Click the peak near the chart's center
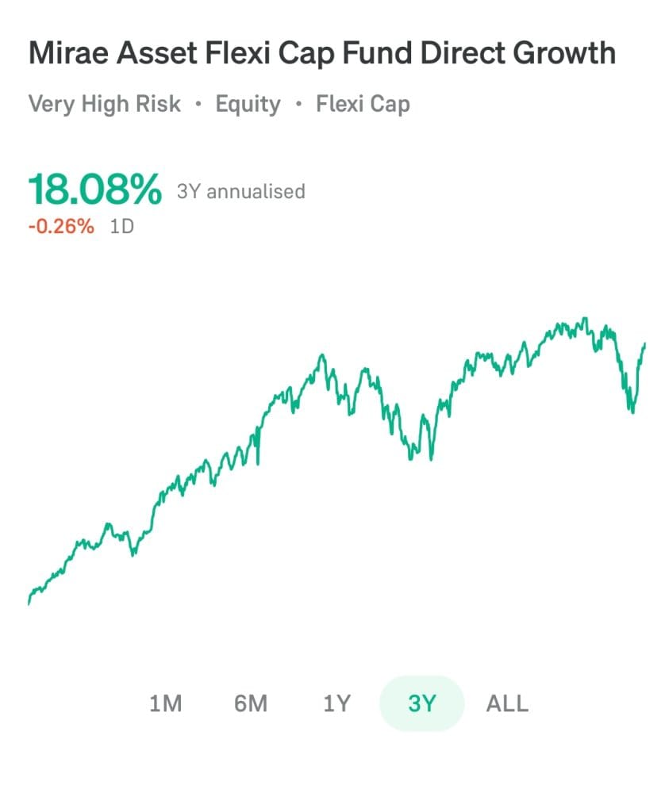Screen dimensions: 665x812 (322, 355)
